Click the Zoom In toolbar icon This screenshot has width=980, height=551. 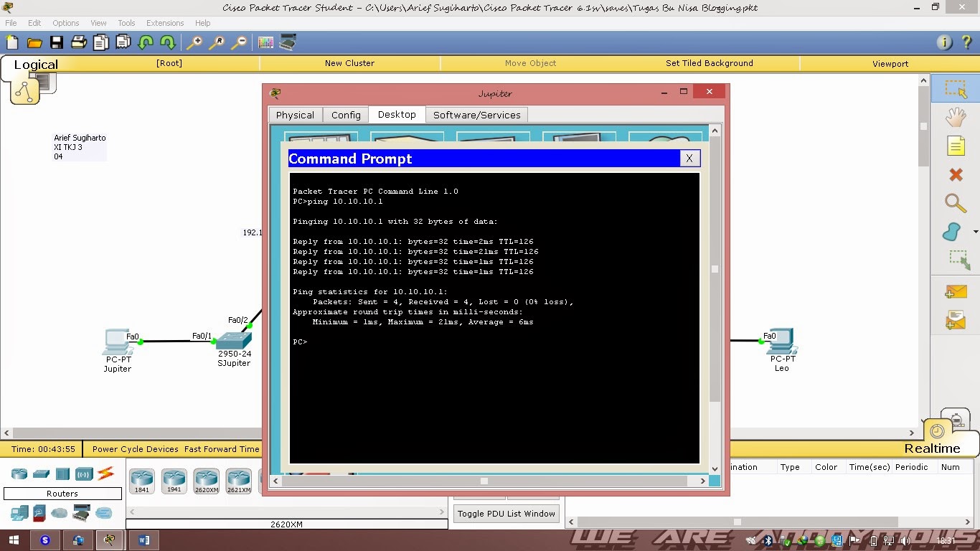tap(194, 42)
